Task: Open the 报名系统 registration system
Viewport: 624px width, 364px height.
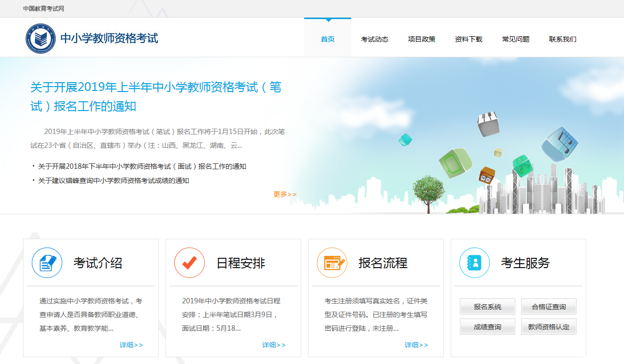Action: click(487, 306)
